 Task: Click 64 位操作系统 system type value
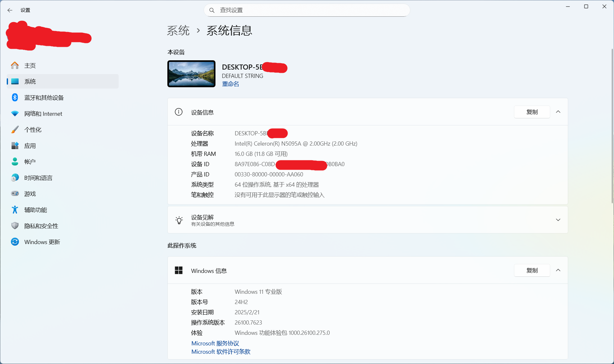pos(277,185)
